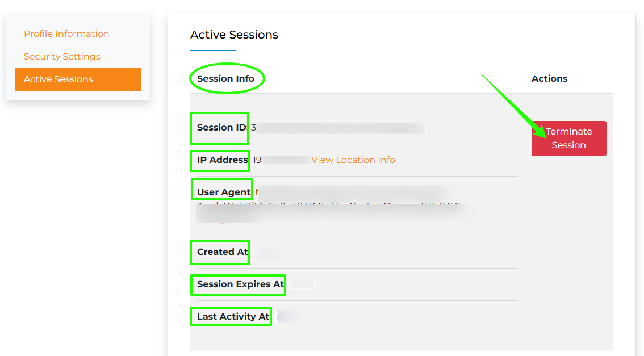The height and width of the screenshot is (356, 644).
Task: Click the Session Expires At label
Action: coord(240,284)
